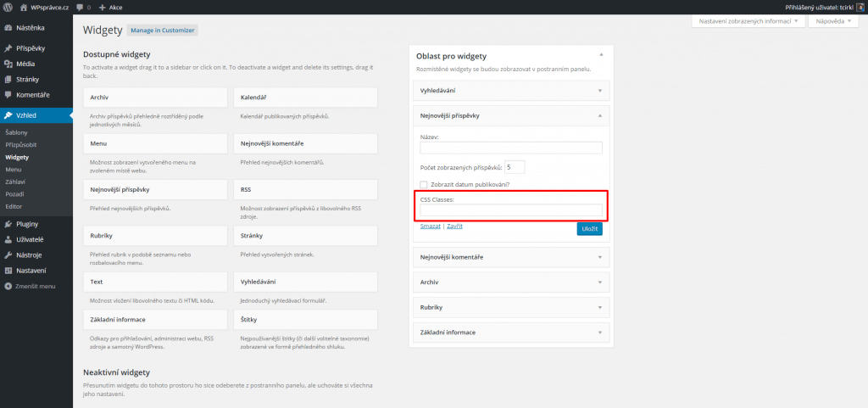This screenshot has height=408, width=868.
Task: Add the RSS available widget
Action: pos(305,189)
